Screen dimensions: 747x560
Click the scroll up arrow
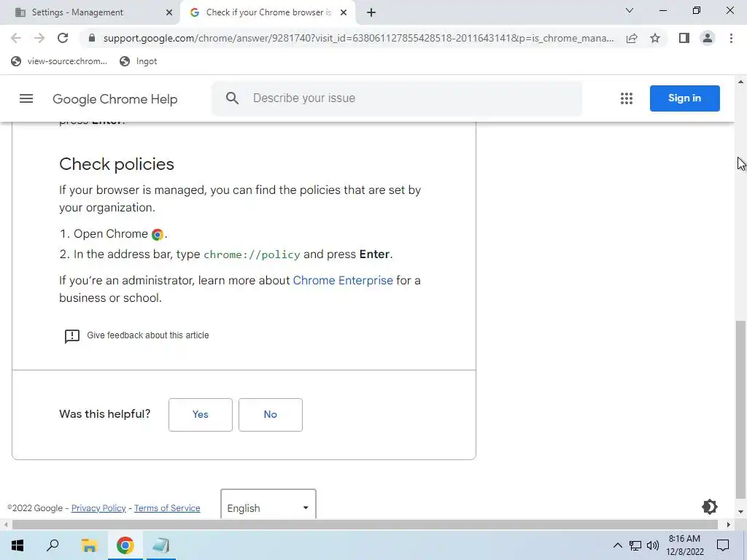[740, 82]
